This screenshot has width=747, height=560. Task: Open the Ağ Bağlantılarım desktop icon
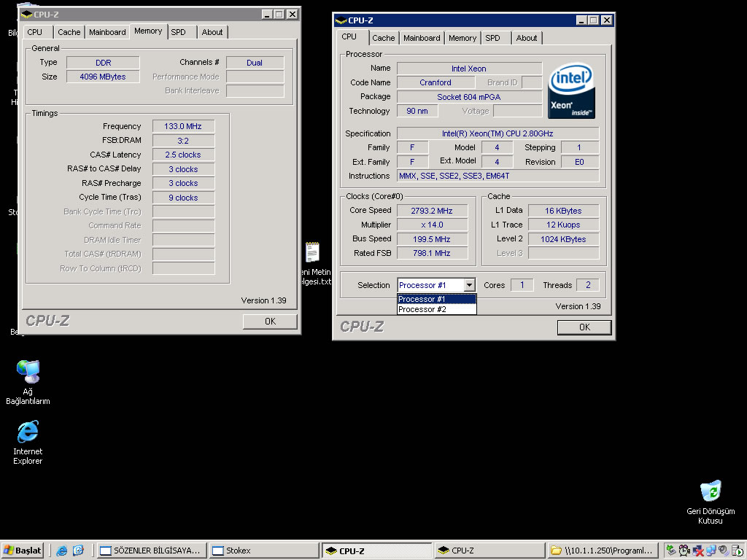click(28, 382)
